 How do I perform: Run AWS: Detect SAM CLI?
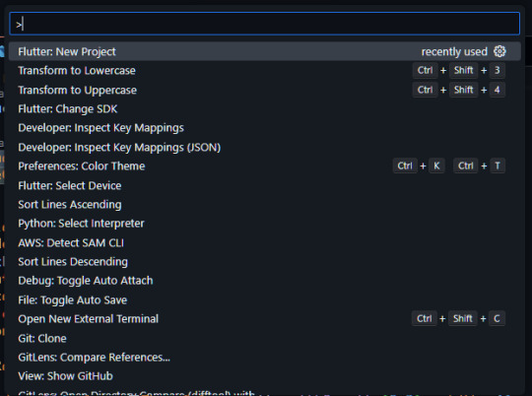click(265, 243)
